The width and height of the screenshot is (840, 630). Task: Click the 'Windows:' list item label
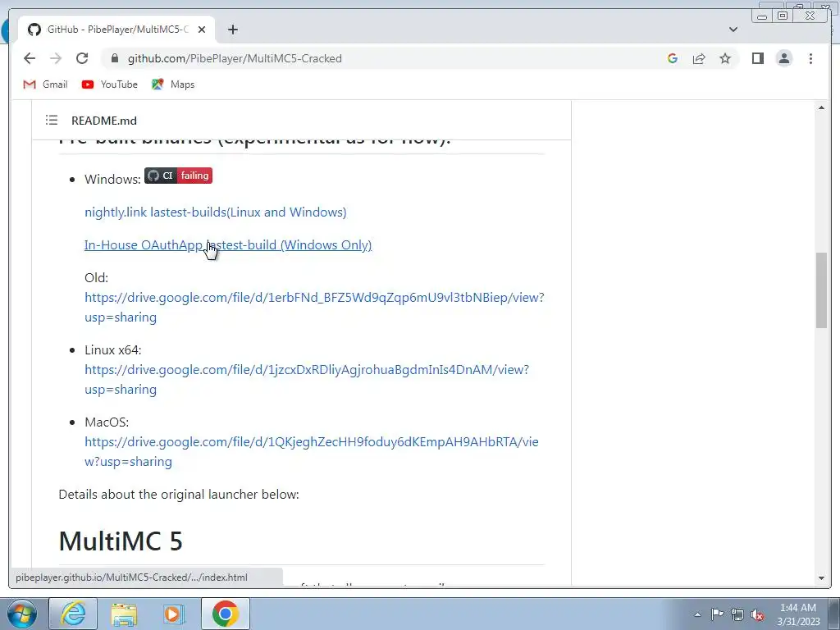[x=112, y=180]
